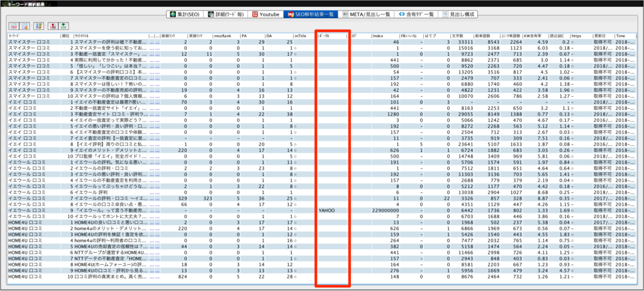Click the red CSV export icon
This screenshot has height=291, width=644.
point(53,26)
